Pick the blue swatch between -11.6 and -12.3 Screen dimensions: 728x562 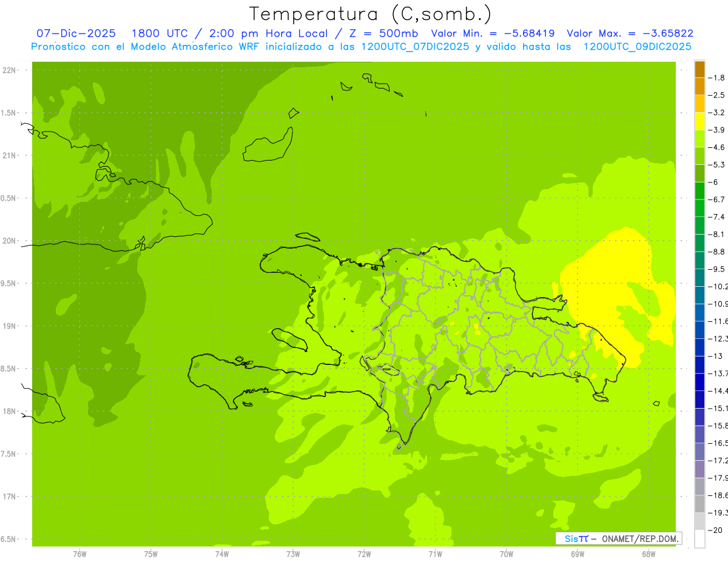click(x=699, y=329)
